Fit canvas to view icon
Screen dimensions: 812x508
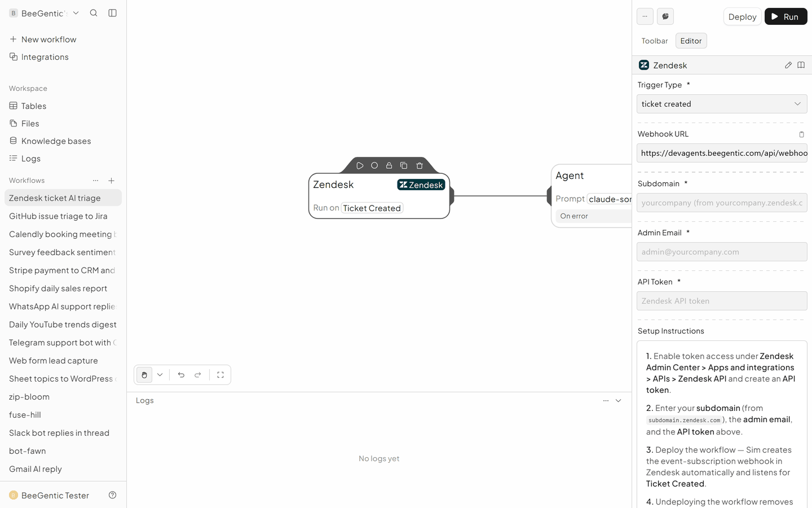(220, 375)
